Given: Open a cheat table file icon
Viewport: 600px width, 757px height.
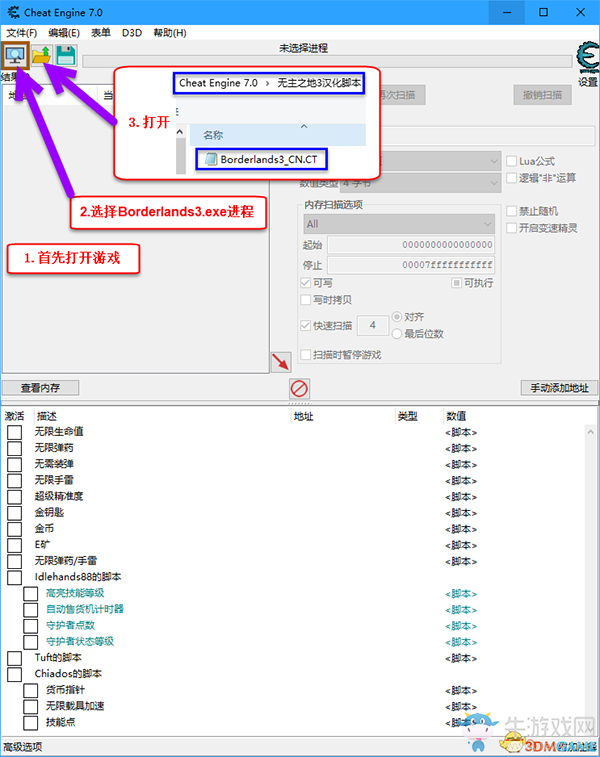Looking at the screenshot, I should click(42, 56).
